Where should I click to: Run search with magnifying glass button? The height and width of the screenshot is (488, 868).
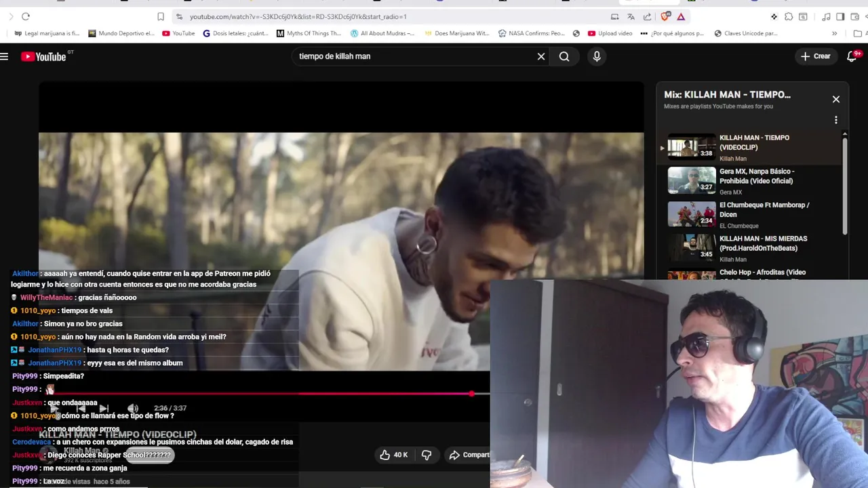(x=564, y=56)
